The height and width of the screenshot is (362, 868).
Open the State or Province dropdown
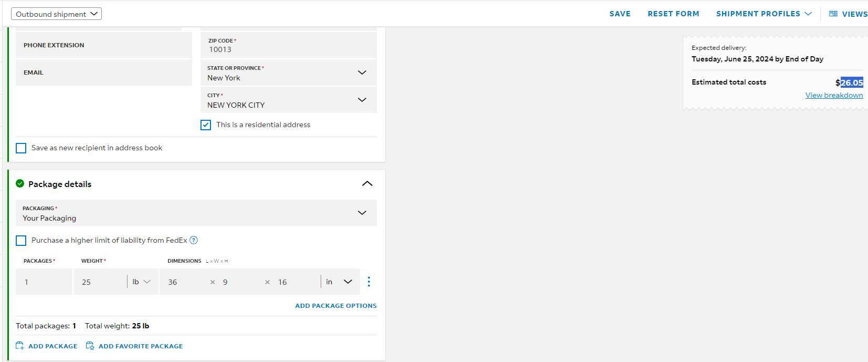(x=289, y=73)
